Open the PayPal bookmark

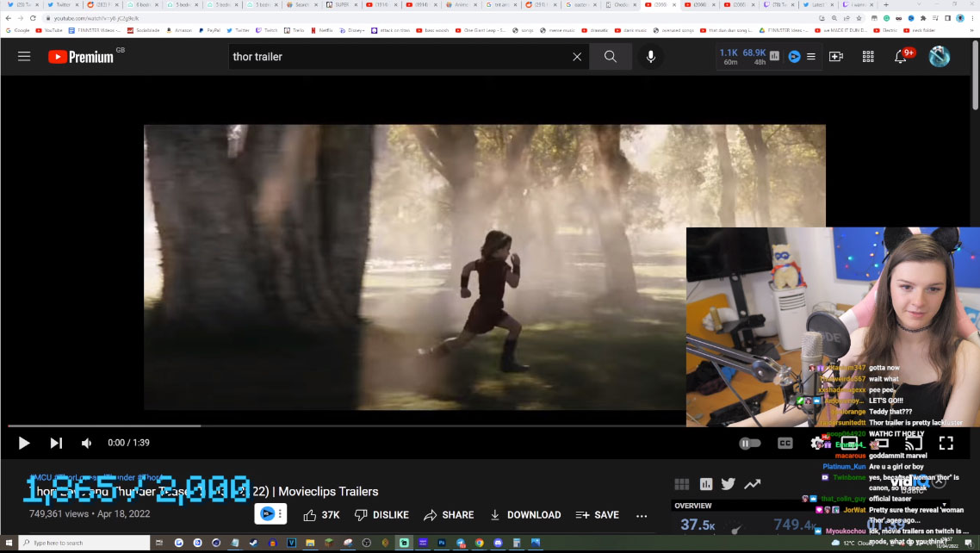click(208, 30)
